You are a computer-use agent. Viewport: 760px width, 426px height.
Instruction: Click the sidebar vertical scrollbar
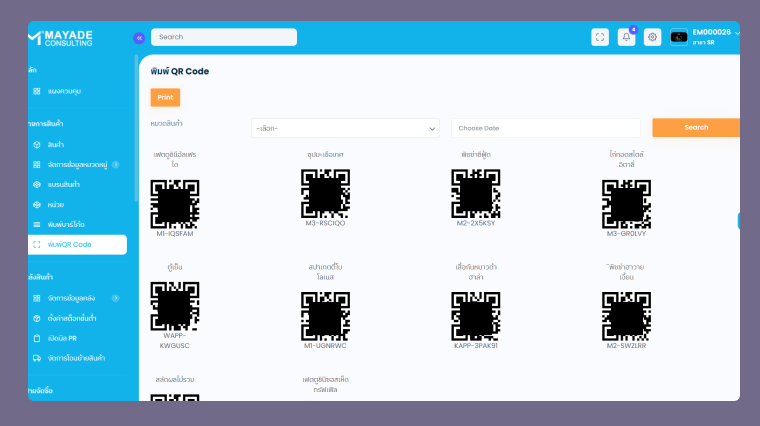coord(136,128)
